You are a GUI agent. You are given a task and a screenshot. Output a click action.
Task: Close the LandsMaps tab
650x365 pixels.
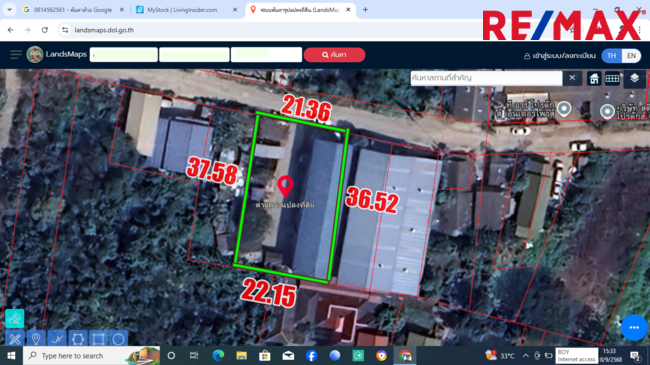(349, 10)
